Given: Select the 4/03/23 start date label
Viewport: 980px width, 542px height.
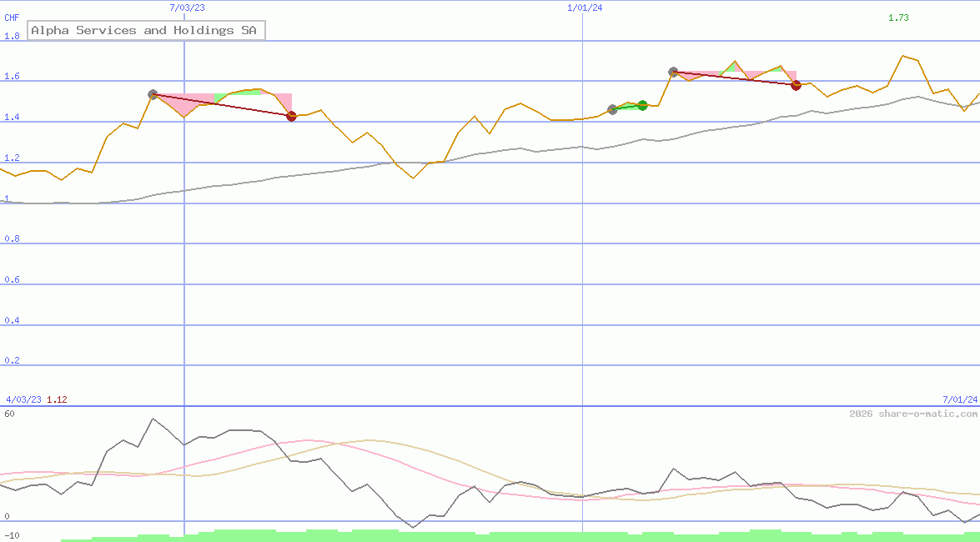Looking at the screenshot, I should point(23,399).
